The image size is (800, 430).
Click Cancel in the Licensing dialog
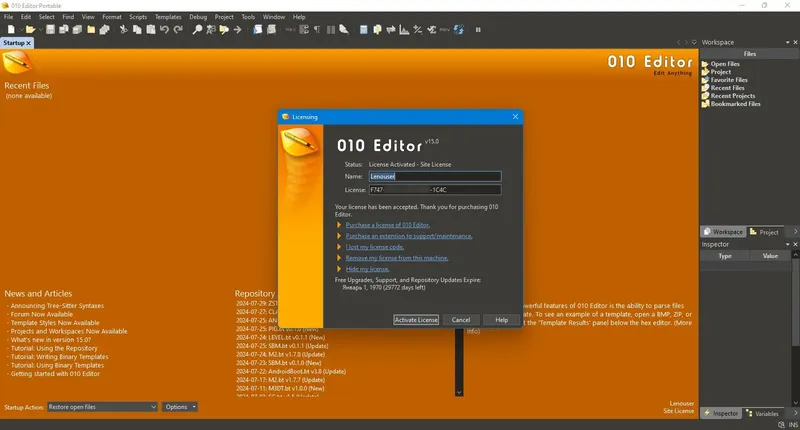(x=461, y=320)
